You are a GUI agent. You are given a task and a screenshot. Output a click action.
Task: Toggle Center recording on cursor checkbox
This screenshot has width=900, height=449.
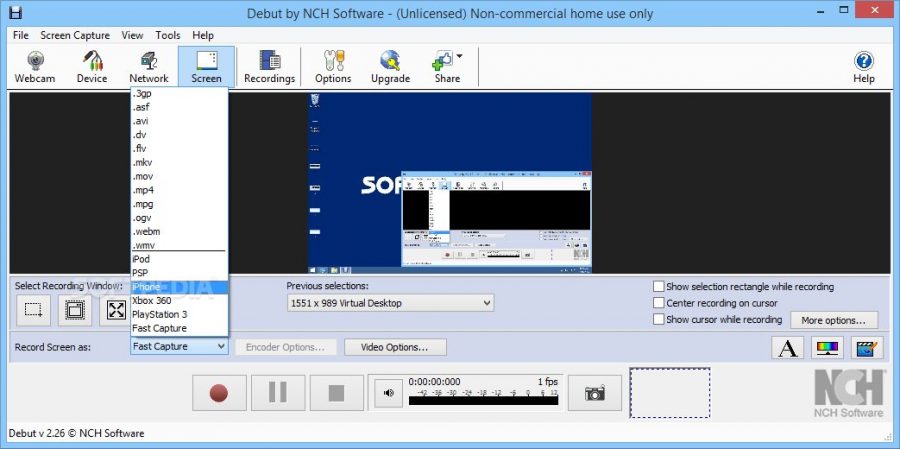point(659,303)
